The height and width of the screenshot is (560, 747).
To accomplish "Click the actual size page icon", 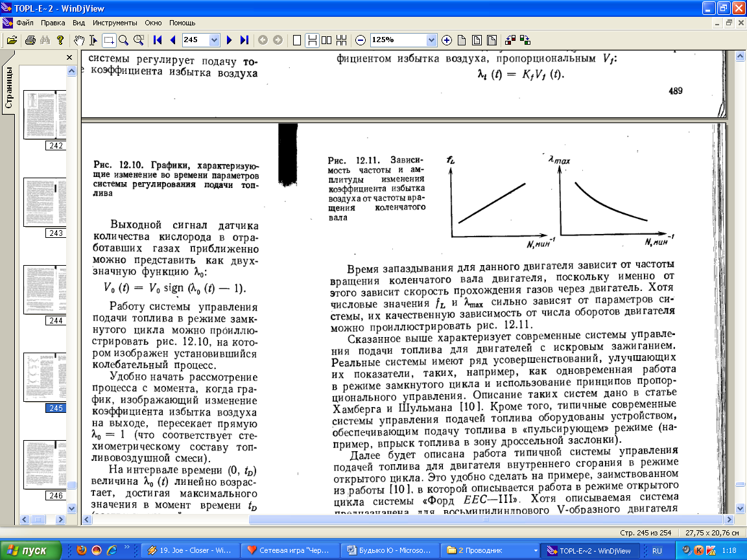I will pos(461,40).
